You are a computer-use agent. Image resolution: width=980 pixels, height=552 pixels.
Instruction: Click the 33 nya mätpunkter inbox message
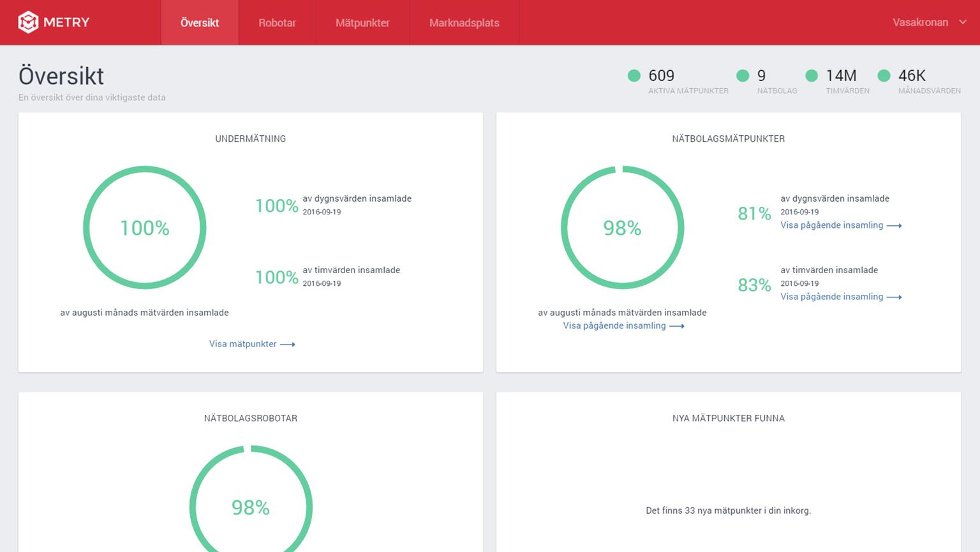pyautogui.click(x=729, y=511)
